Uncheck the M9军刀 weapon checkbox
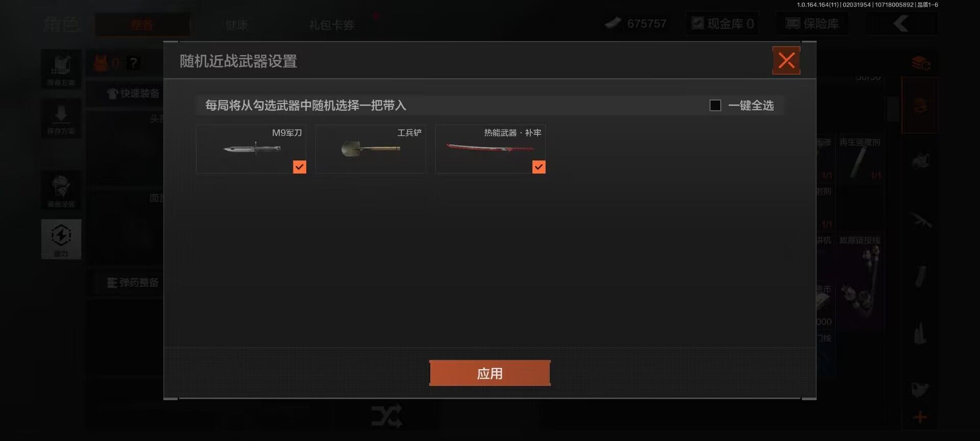Image resolution: width=980 pixels, height=441 pixels. 300,167
